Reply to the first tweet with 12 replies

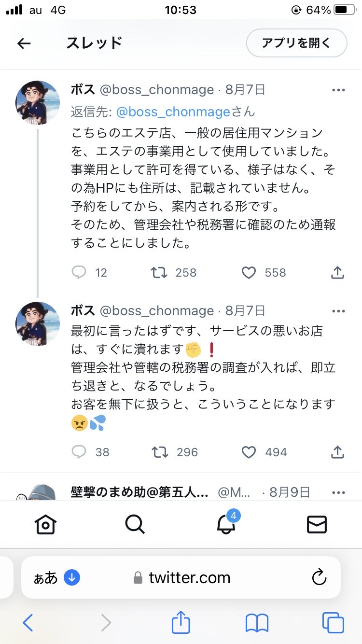click(79, 273)
